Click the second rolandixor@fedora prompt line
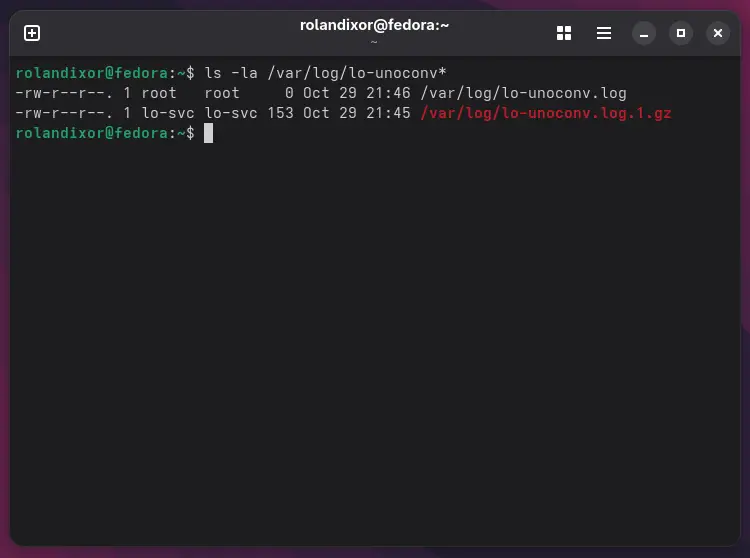Screen dimensions: 750x558 [x=92, y=133]
